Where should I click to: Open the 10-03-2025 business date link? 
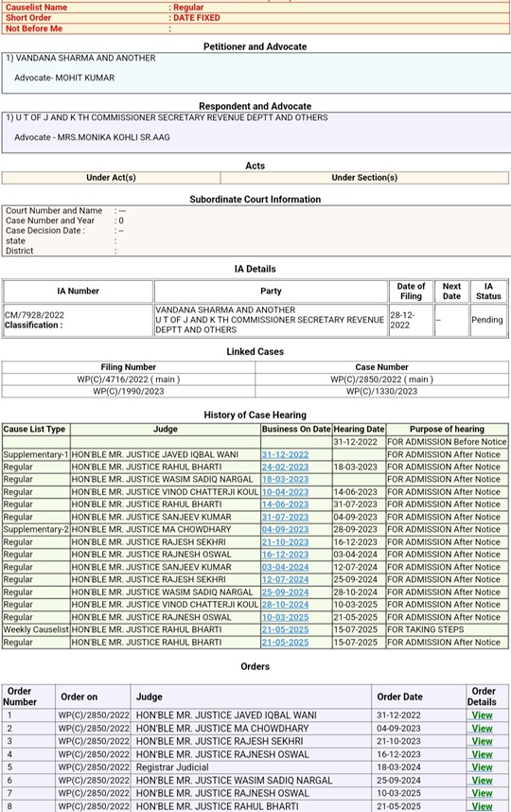click(285, 617)
